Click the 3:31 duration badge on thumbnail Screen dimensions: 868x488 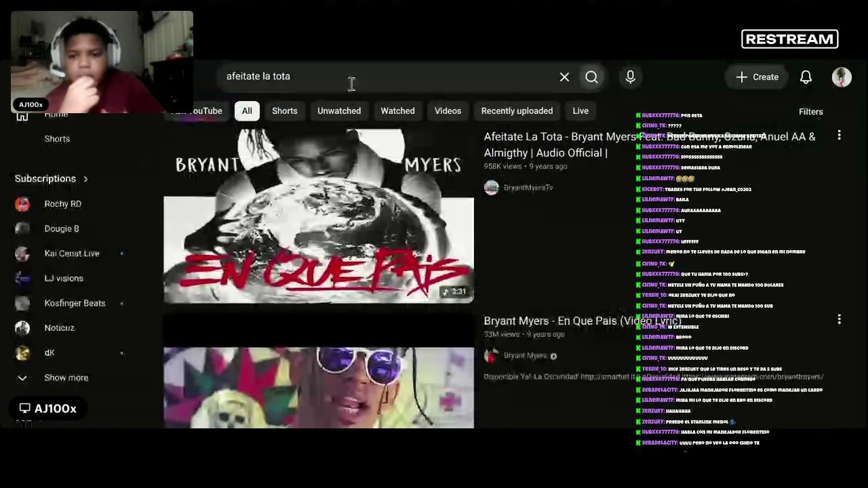[454, 292]
